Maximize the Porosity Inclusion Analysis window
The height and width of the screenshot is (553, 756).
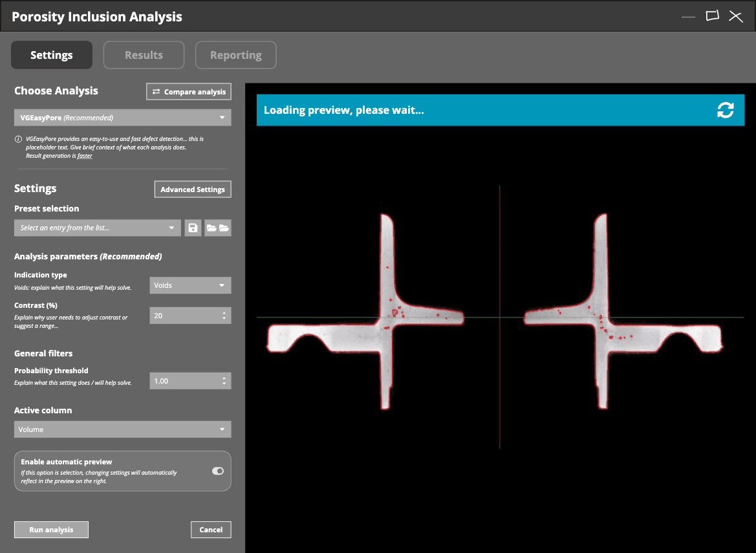(x=712, y=16)
